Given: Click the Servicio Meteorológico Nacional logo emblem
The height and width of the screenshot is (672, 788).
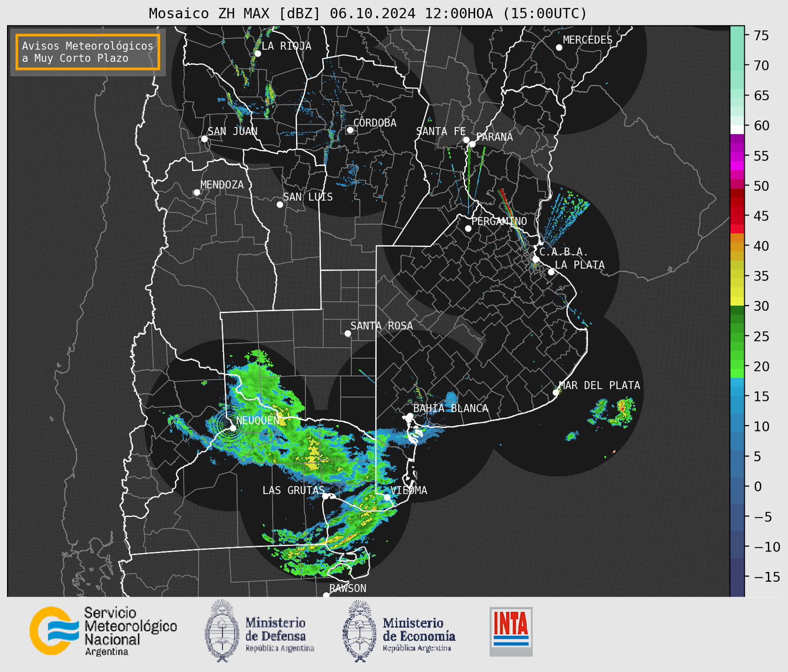Looking at the screenshot, I should click(54, 630).
